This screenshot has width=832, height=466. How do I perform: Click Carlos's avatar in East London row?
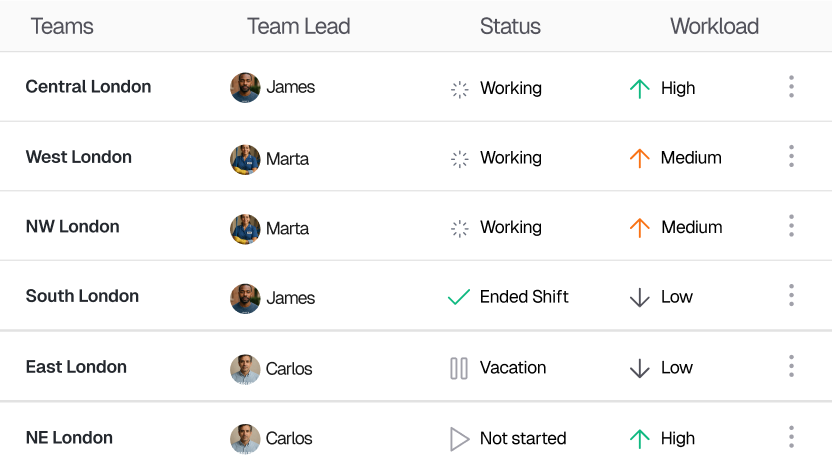pyautogui.click(x=245, y=369)
